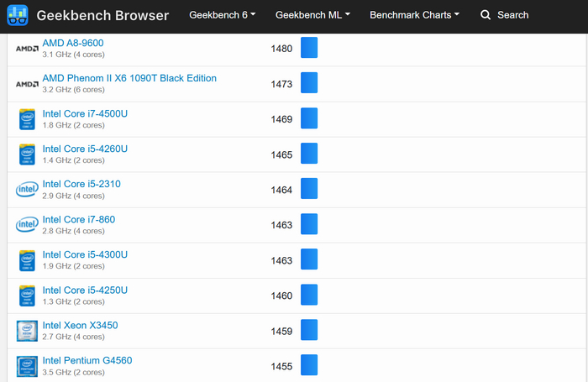Open the Intel Core i5-2310 link
This screenshot has width=588, height=382.
click(81, 184)
